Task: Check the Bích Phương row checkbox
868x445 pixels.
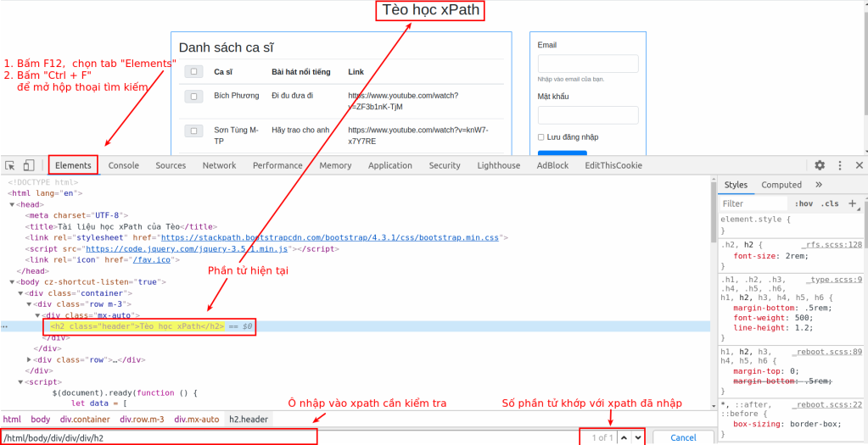Action: pyautogui.click(x=193, y=97)
